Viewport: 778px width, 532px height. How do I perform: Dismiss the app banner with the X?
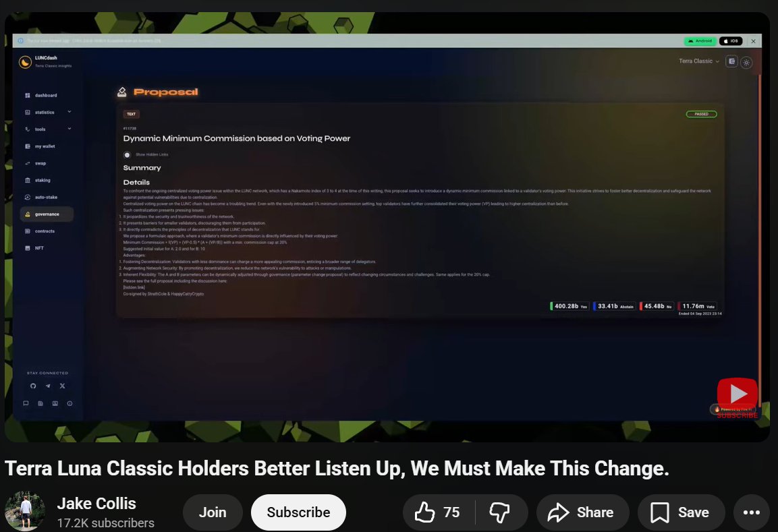click(753, 41)
